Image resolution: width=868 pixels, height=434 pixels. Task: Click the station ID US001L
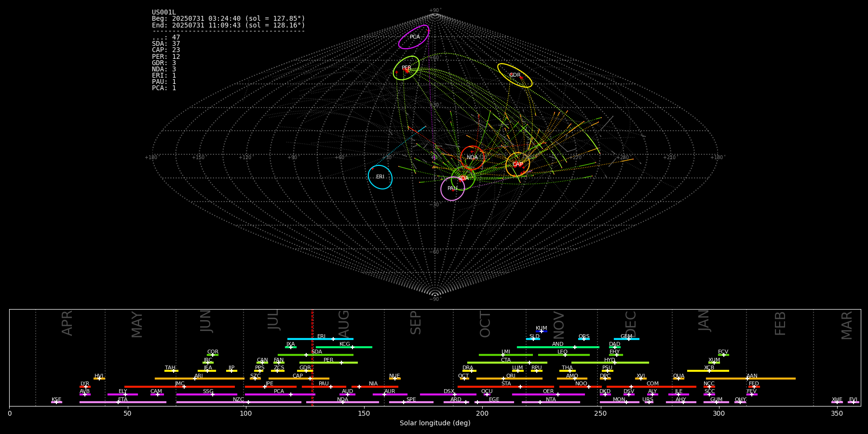(164, 13)
